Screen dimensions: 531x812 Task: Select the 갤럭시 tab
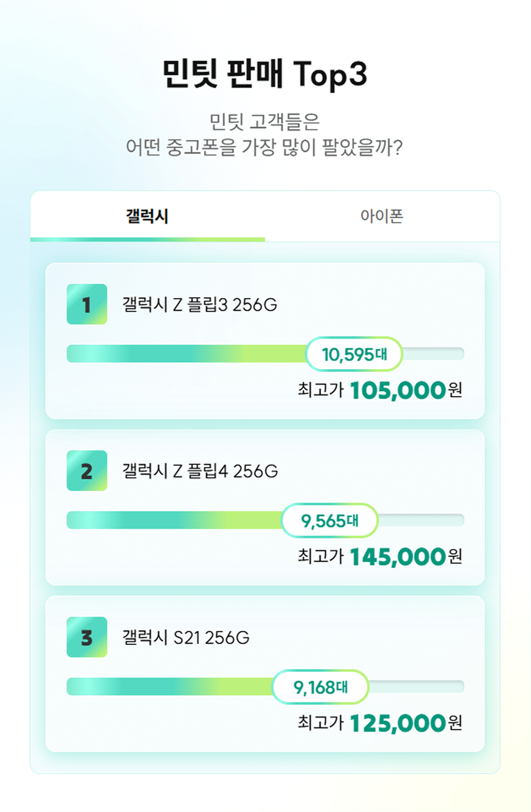click(x=147, y=216)
